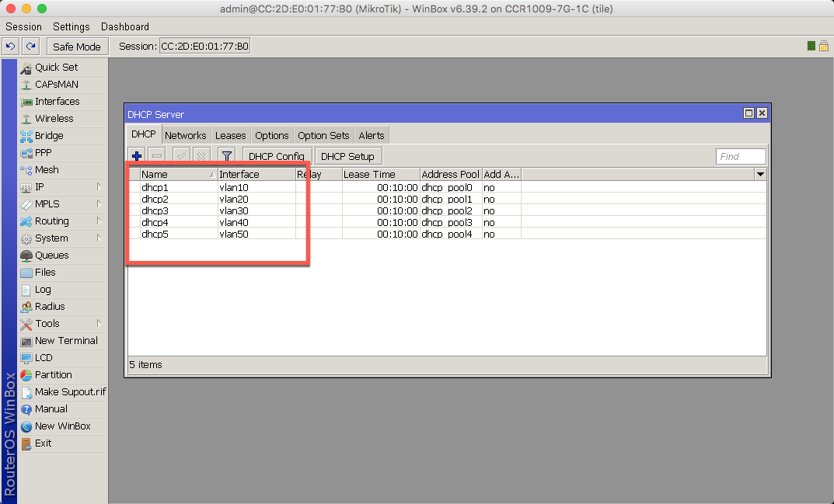Open the CAPsMAN menu entry
Image resolution: width=834 pixels, height=504 pixels.
click(63, 85)
